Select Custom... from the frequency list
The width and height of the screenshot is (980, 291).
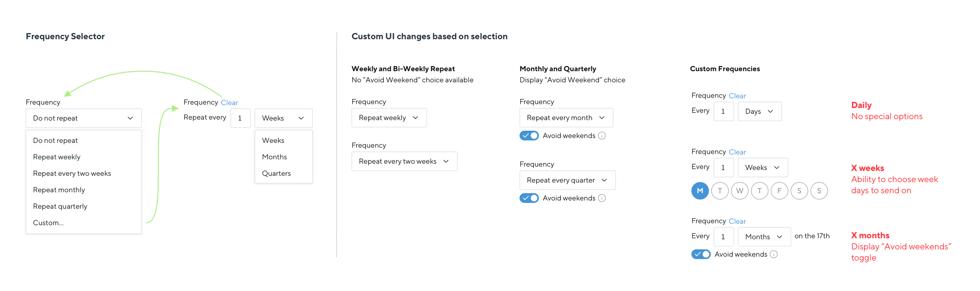pos(48,223)
